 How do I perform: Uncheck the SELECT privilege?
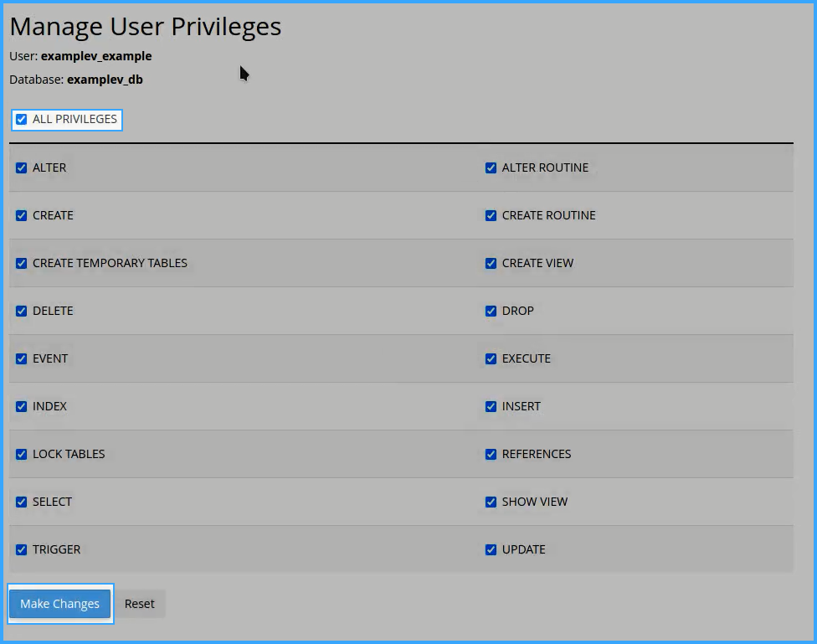click(22, 502)
